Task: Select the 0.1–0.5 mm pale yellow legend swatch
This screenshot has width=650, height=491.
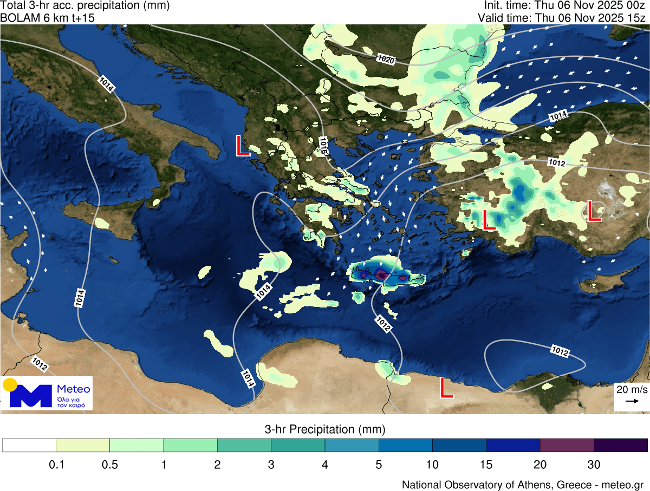Action: click(83, 445)
